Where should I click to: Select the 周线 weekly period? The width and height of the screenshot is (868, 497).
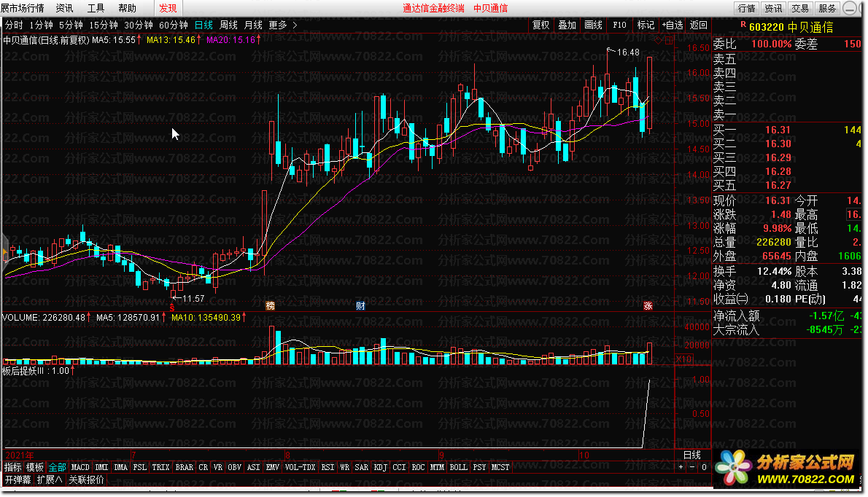coord(228,25)
